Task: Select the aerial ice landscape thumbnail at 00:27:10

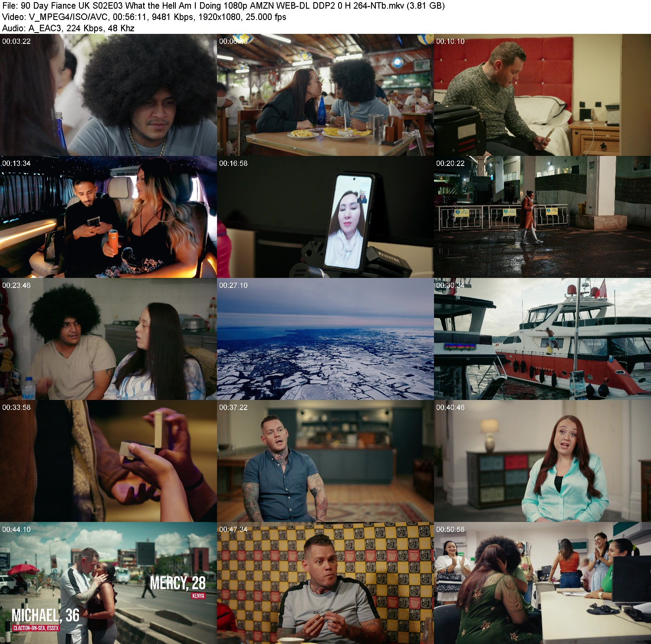Action: (325, 339)
